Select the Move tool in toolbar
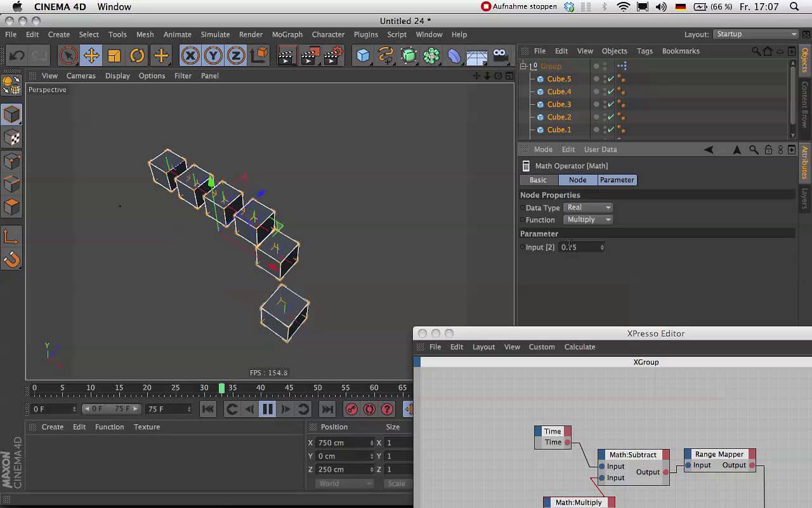812x508 pixels. (x=91, y=56)
